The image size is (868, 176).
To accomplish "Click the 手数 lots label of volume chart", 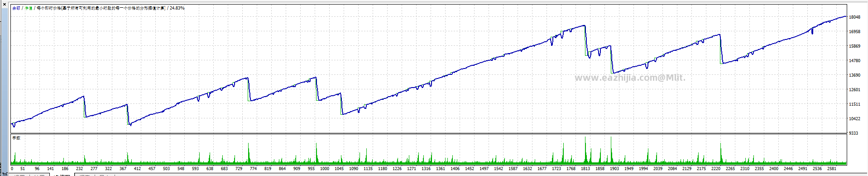I will 16,138.
